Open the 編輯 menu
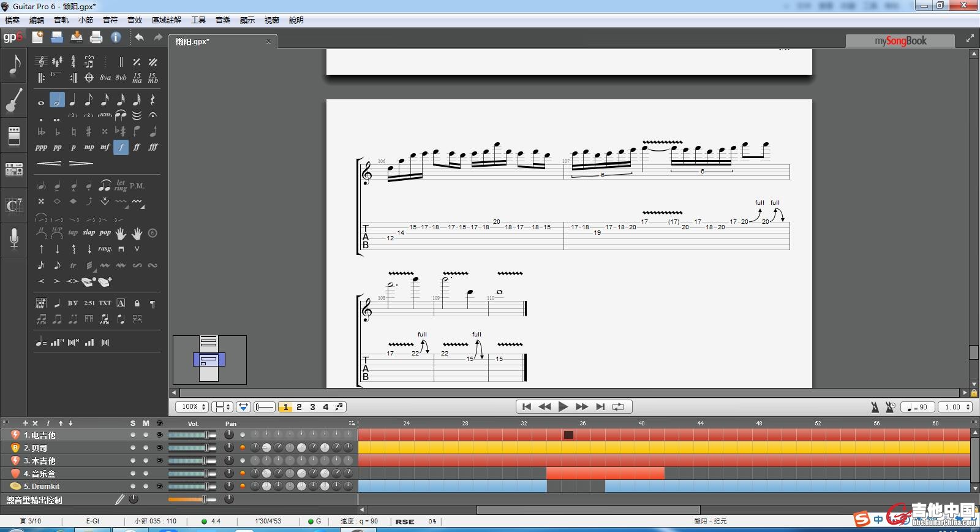This screenshot has height=532, width=980. click(37, 20)
